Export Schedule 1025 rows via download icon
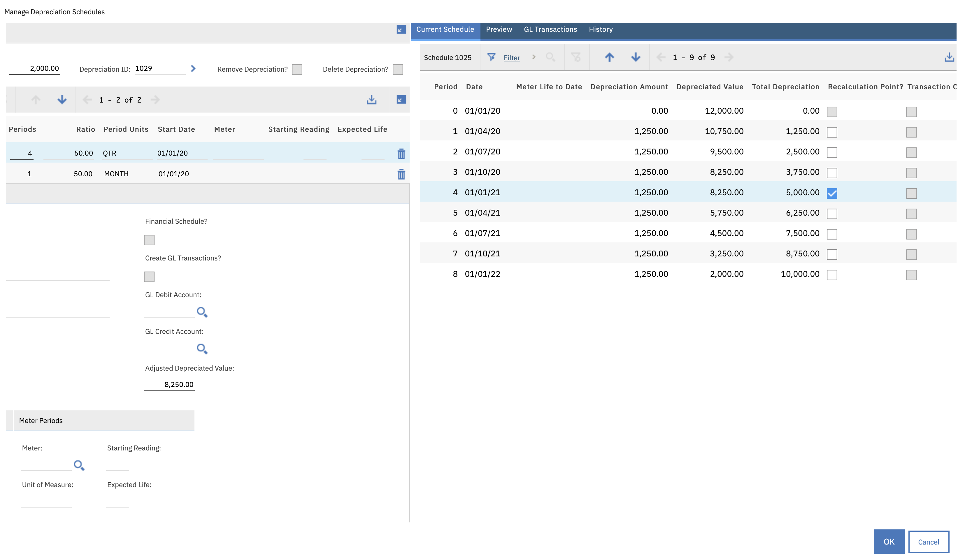This screenshot has height=560, width=965. pos(950,57)
